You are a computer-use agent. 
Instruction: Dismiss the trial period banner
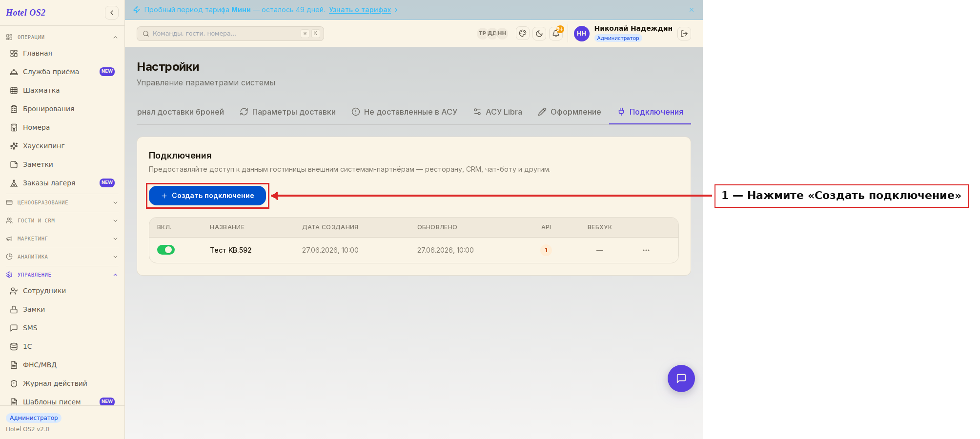tap(692, 10)
